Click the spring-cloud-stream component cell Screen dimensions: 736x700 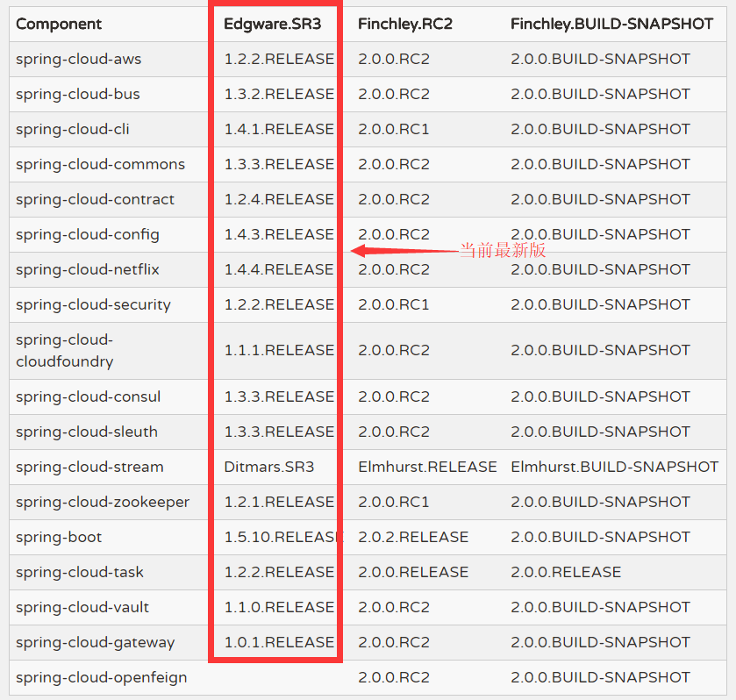(x=89, y=468)
